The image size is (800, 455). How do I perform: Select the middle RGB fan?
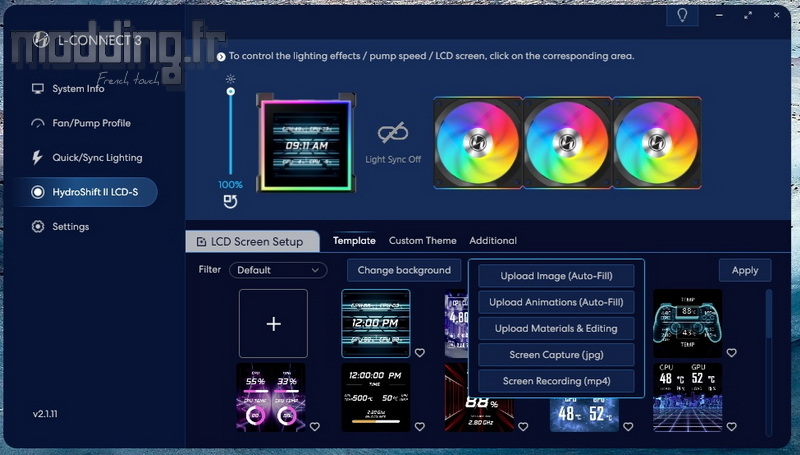point(566,142)
